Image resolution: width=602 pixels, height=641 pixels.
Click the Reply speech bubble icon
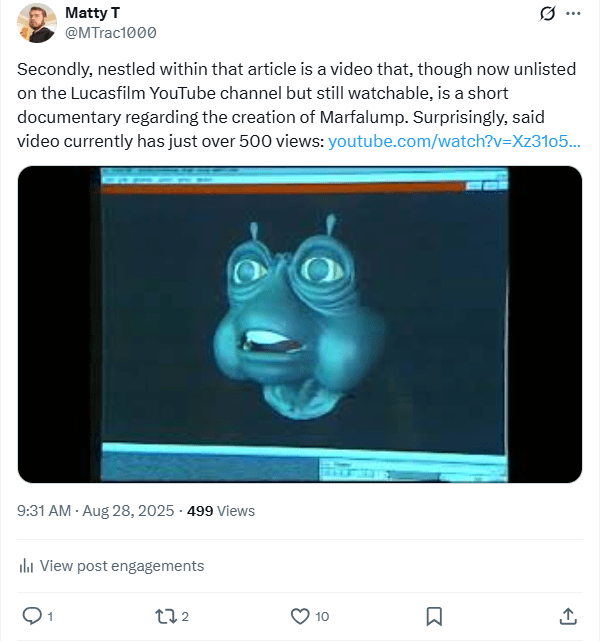[31, 615]
